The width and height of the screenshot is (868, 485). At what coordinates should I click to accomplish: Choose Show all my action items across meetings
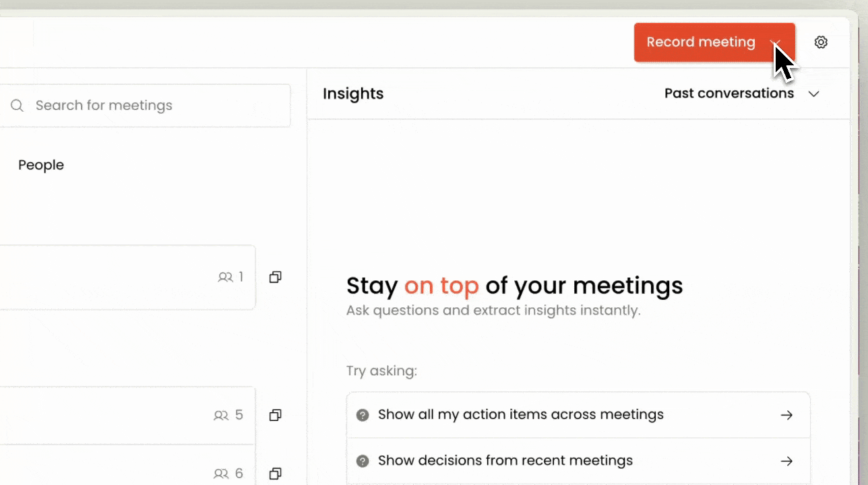578,415
